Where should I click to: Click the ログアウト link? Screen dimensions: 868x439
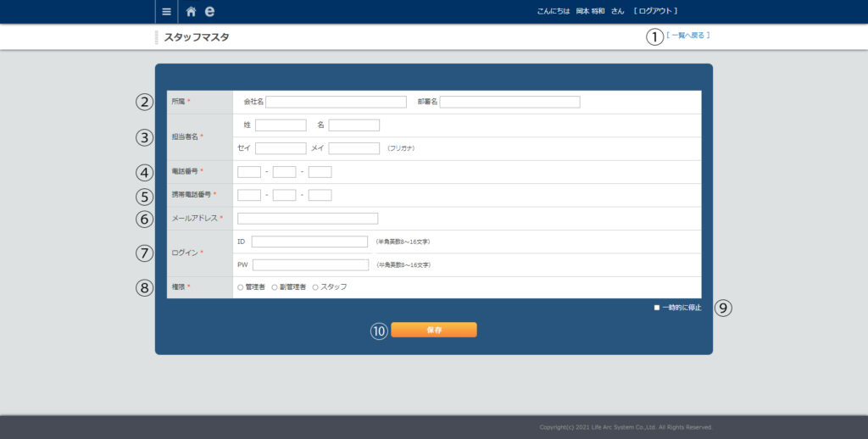pyautogui.click(x=655, y=11)
